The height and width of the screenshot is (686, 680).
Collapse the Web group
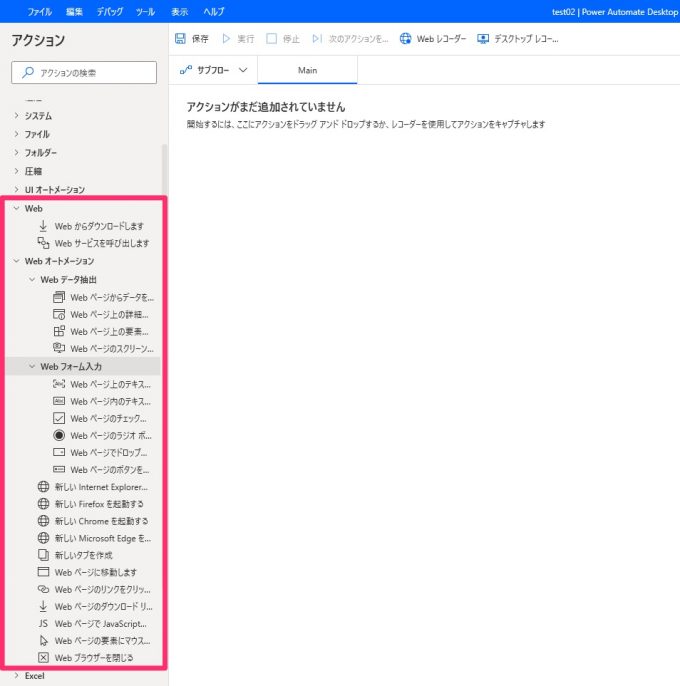pyautogui.click(x=17, y=208)
